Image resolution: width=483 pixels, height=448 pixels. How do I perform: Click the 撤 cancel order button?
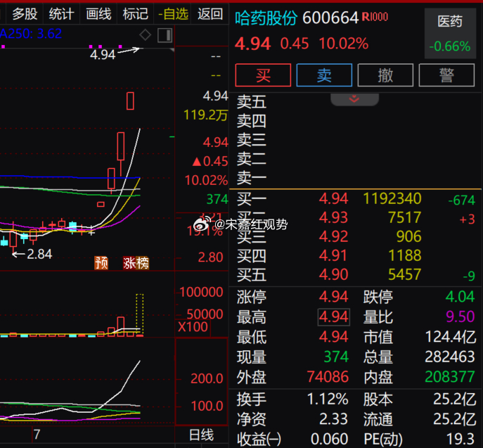[385, 75]
